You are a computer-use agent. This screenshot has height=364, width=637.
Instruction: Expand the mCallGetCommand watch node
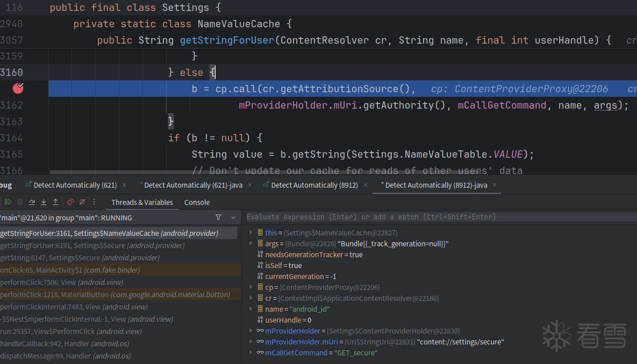[x=250, y=353]
